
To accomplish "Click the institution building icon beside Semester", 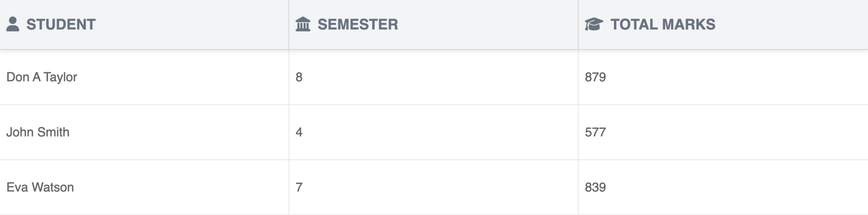I will click(303, 24).
